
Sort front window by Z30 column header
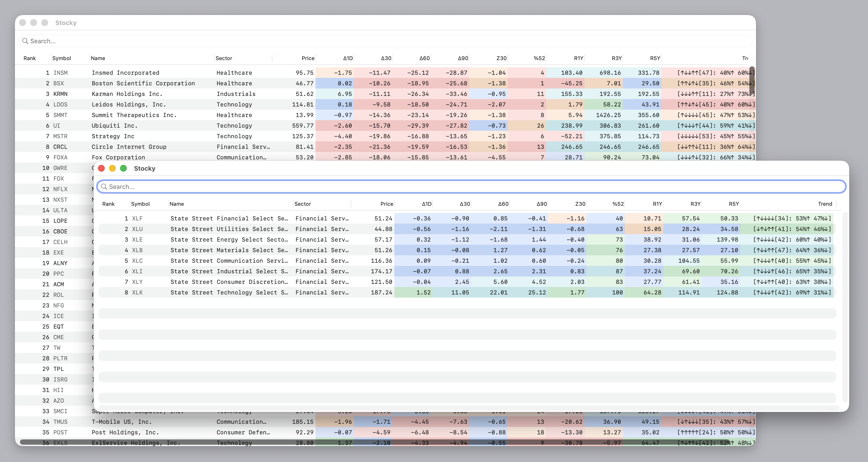[x=580, y=204]
